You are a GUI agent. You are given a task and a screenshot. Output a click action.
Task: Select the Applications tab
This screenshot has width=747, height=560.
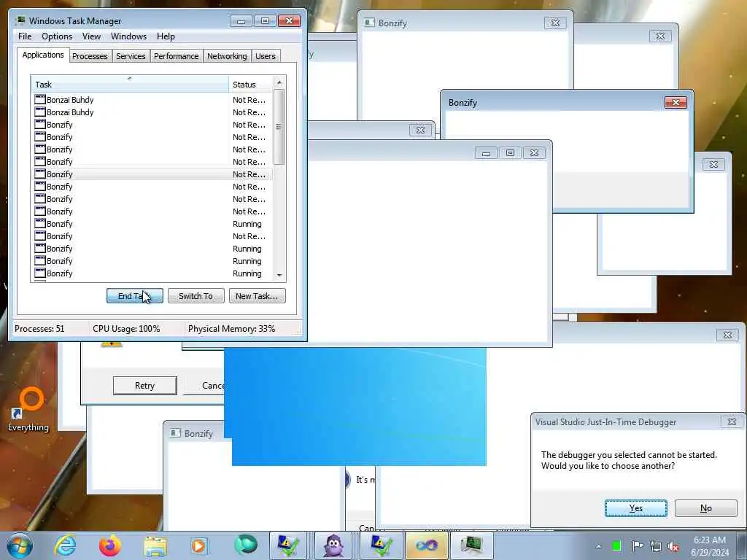43,55
